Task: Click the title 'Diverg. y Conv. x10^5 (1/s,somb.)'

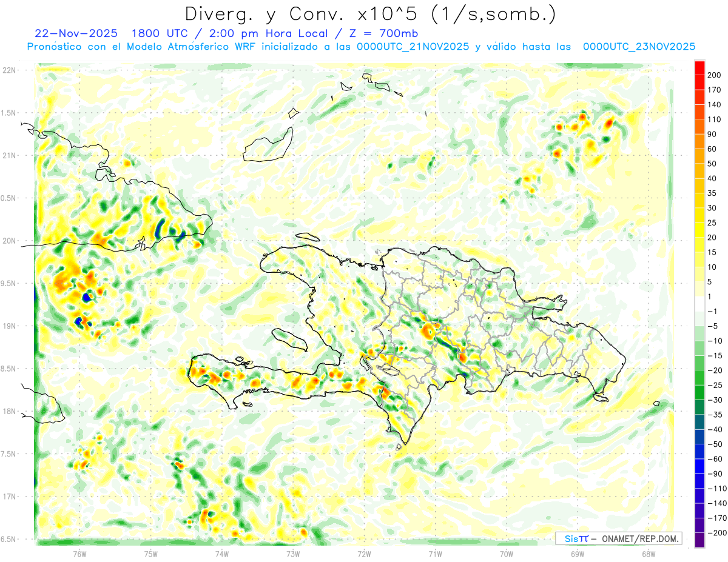Action: pos(369,14)
